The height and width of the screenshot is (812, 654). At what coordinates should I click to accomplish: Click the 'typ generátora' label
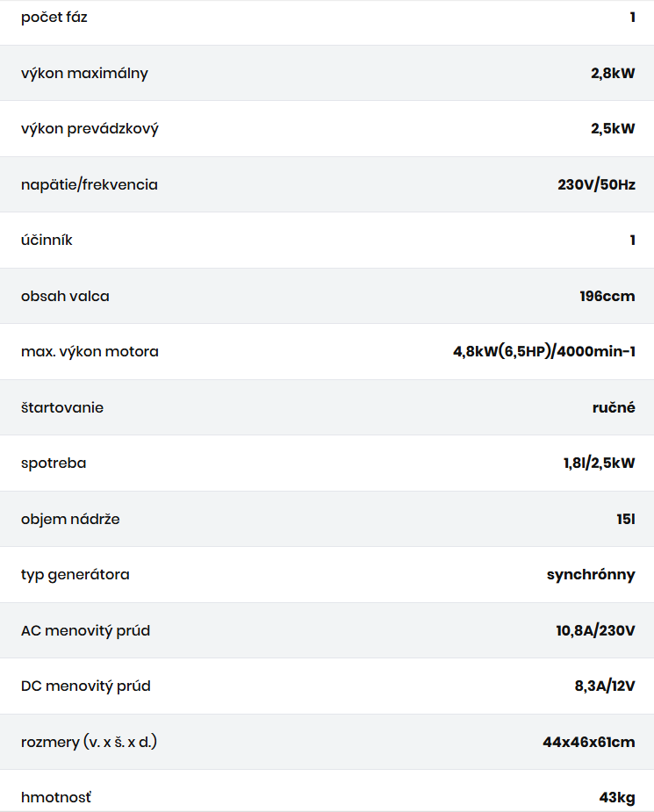tap(75, 575)
